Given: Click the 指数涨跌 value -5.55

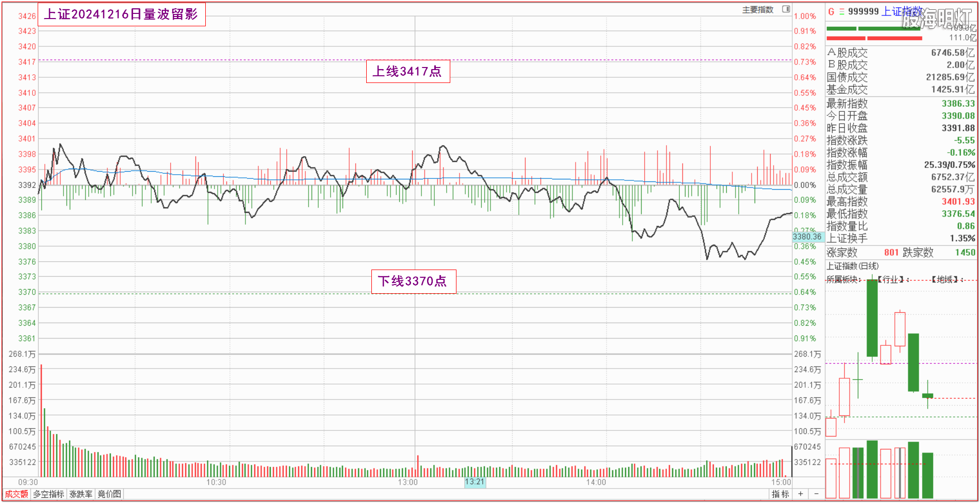Looking at the screenshot, I should [965, 140].
